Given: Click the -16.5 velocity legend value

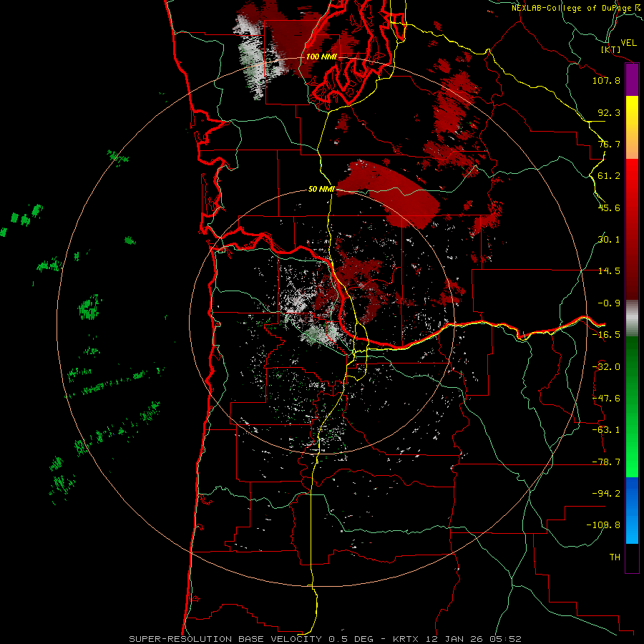Looking at the screenshot, I should [606, 335].
